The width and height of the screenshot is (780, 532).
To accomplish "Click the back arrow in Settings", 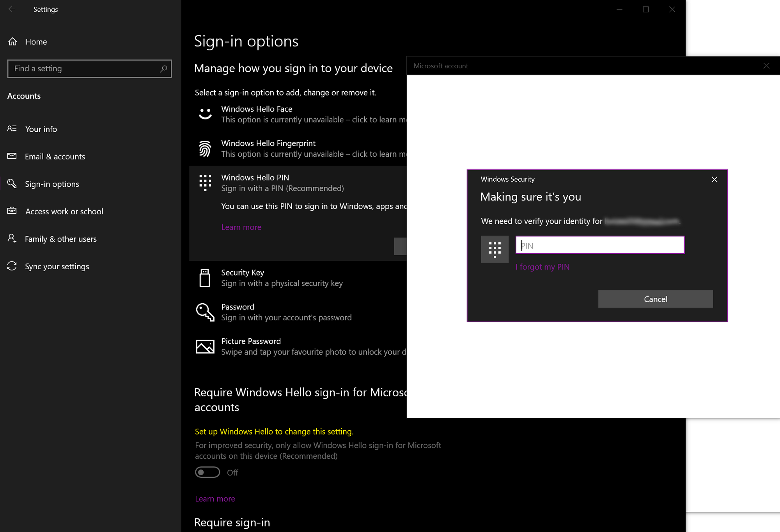I will [12, 9].
